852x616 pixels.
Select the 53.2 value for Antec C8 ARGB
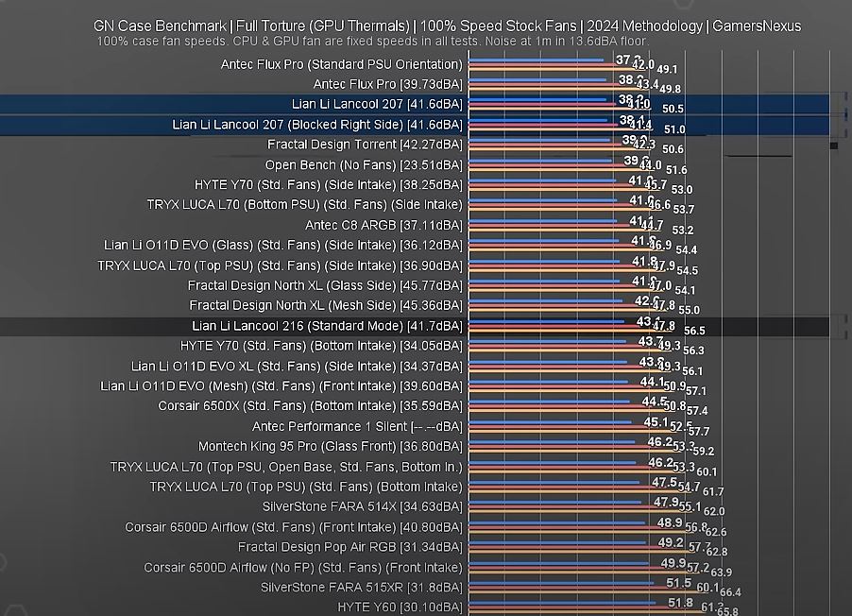click(683, 231)
